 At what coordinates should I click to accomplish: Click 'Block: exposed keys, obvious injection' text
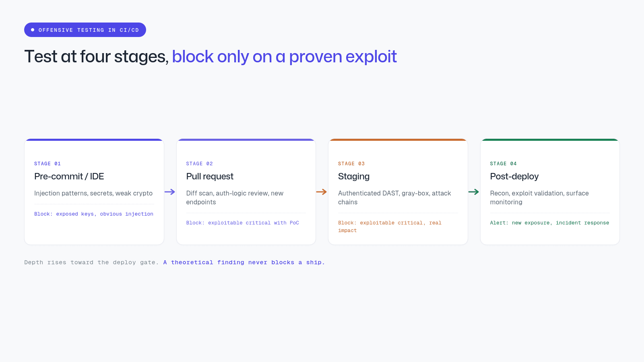(x=94, y=214)
